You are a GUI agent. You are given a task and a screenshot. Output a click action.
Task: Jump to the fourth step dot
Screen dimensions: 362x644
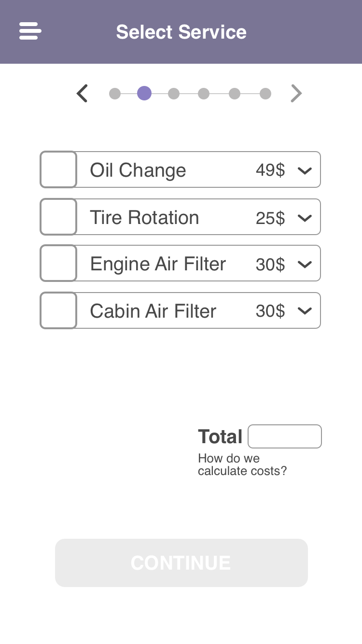tap(204, 93)
